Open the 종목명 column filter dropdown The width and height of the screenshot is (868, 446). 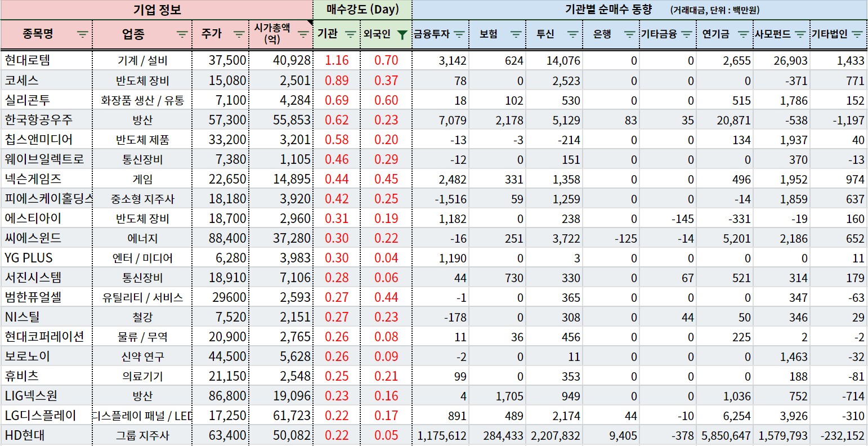tap(83, 34)
